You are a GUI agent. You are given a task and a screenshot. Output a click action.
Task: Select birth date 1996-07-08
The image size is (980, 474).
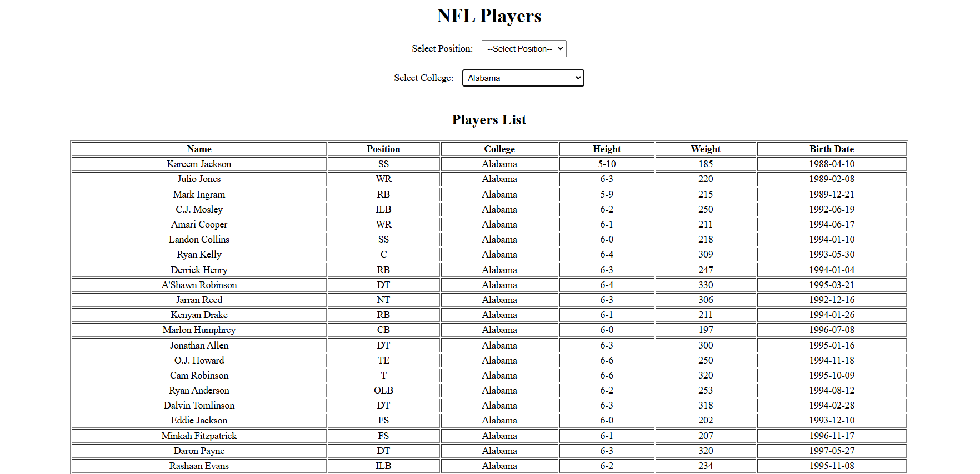[x=832, y=330]
